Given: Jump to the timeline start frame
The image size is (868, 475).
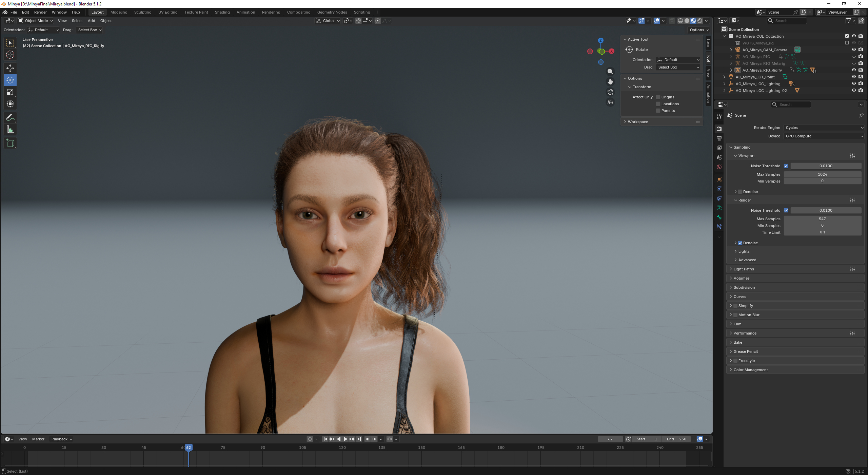Looking at the screenshot, I should tap(325, 439).
